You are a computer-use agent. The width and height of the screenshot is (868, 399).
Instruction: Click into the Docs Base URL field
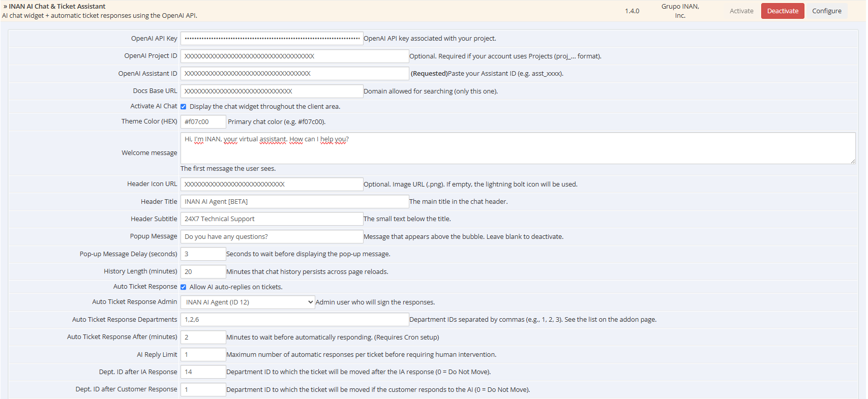272,91
